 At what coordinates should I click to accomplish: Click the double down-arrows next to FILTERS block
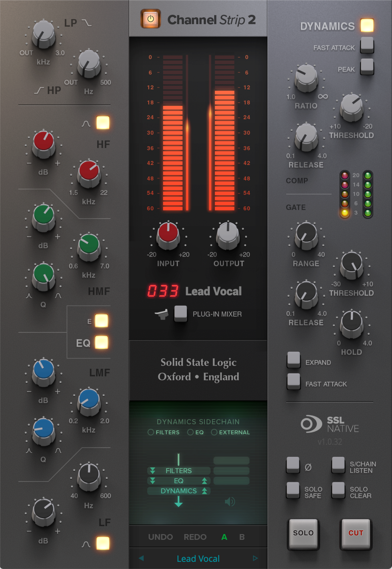(x=153, y=471)
